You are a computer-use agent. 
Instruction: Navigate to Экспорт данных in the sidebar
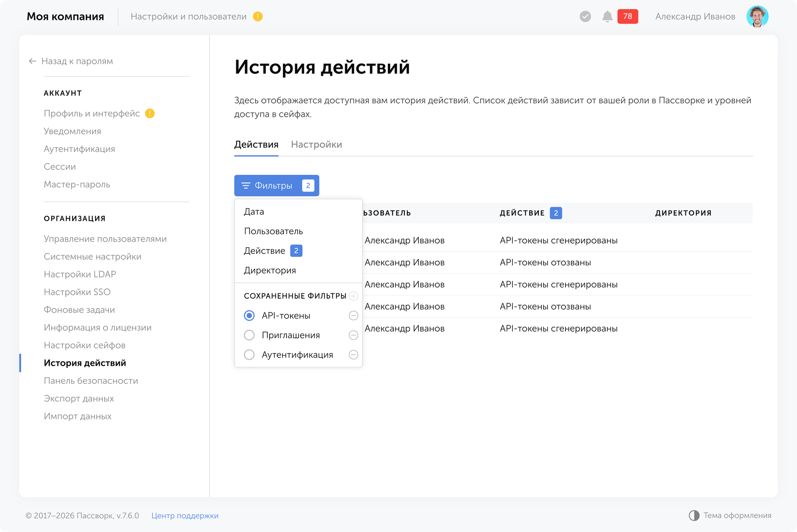point(79,398)
